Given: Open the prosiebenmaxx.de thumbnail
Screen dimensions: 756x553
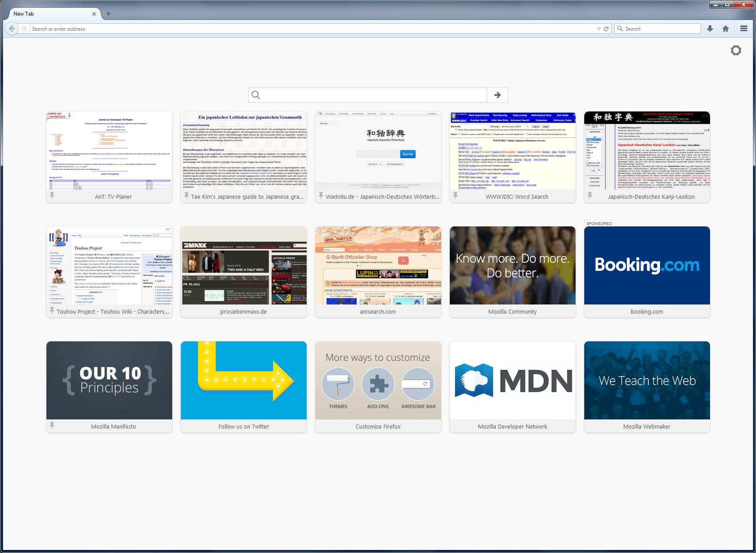Looking at the screenshot, I should coord(244,265).
